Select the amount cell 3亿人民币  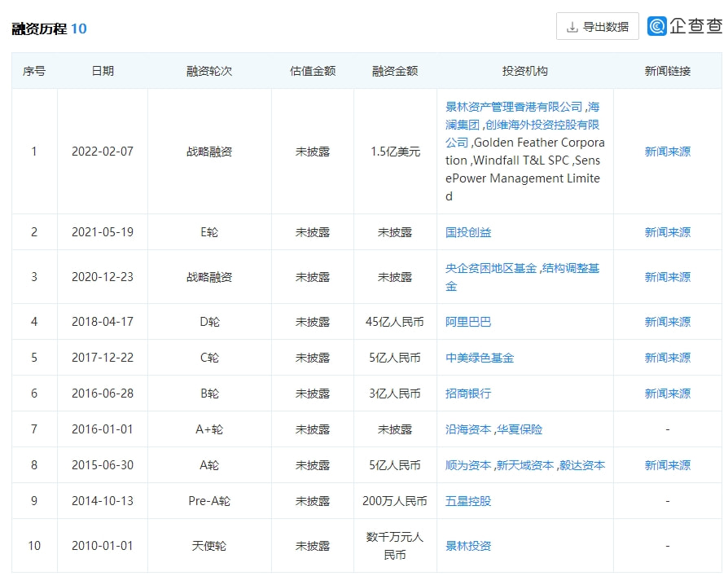pos(395,394)
